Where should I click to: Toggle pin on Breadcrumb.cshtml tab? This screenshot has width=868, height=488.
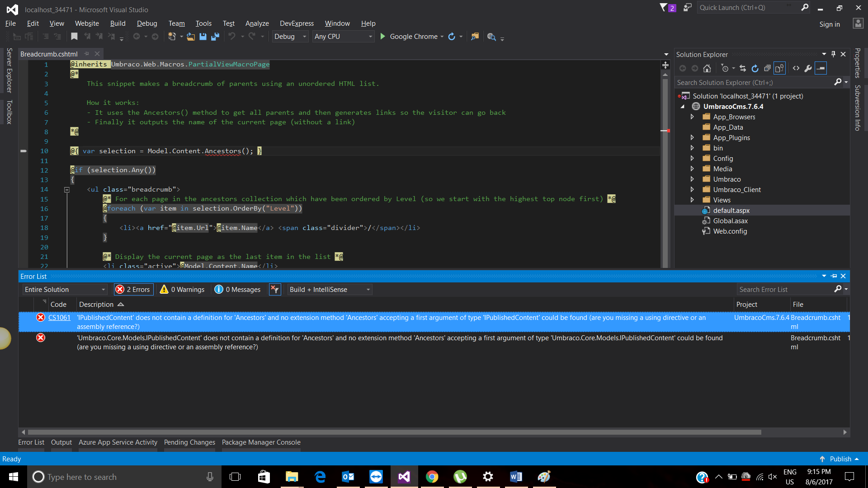point(87,54)
